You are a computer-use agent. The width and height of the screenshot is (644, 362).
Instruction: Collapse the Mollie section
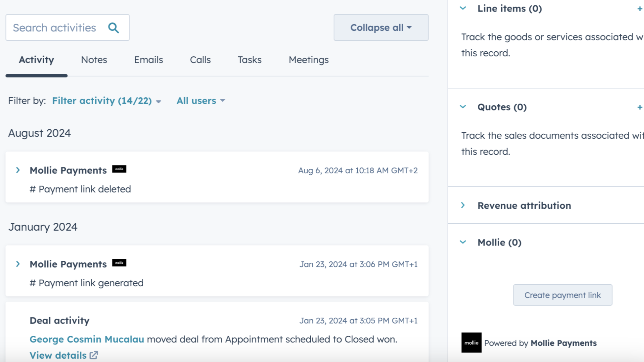(x=463, y=242)
